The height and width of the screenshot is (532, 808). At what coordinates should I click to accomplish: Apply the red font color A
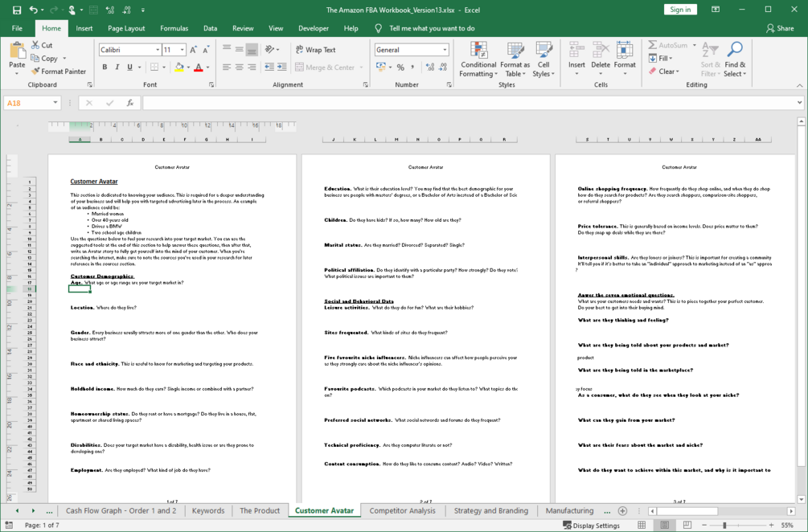[199, 67]
